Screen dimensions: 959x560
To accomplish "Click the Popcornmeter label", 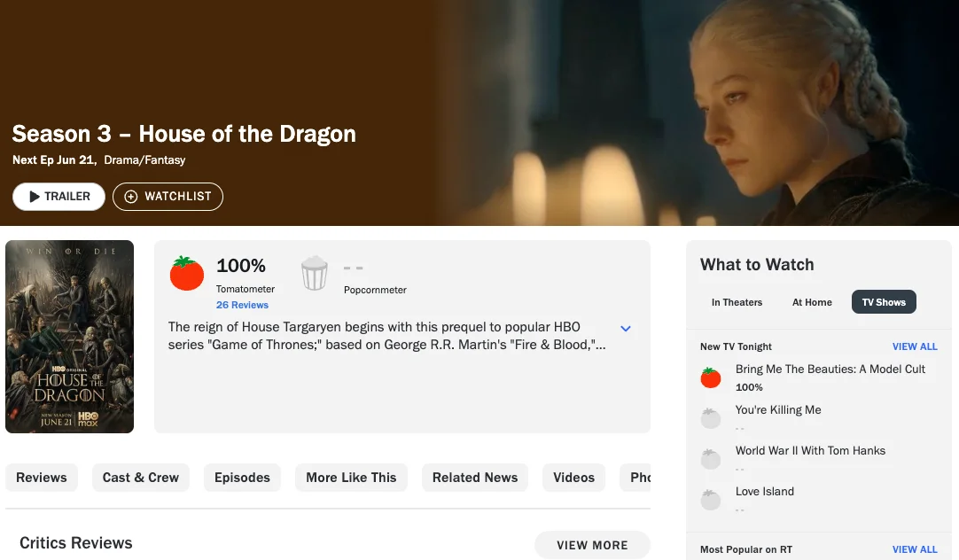I will pos(375,290).
